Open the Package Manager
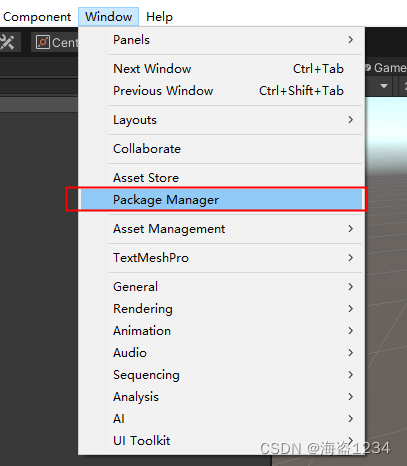 [221, 200]
